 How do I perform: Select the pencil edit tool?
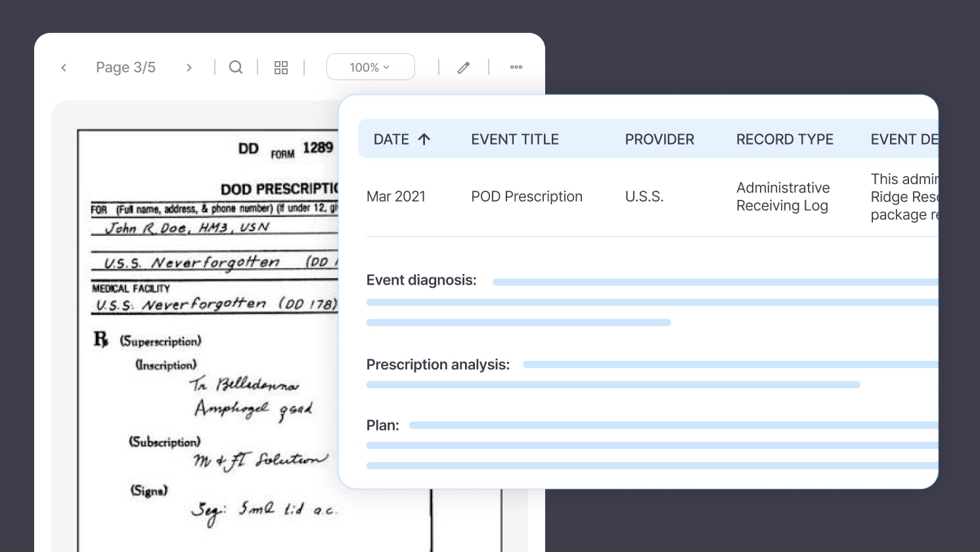(x=464, y=68)
